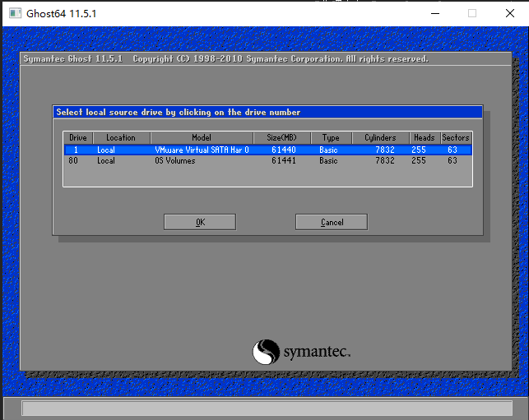Screen dimensions: 529x420
Task: Click the Size(MB) column header
Action: 281,138
